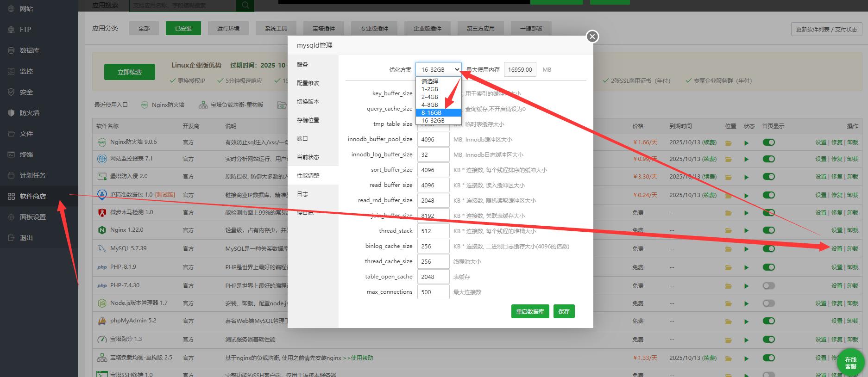Viewport: 868px width, 377px height.
Task: Click the 立即续费 button
Action: (x=130, y=72)
